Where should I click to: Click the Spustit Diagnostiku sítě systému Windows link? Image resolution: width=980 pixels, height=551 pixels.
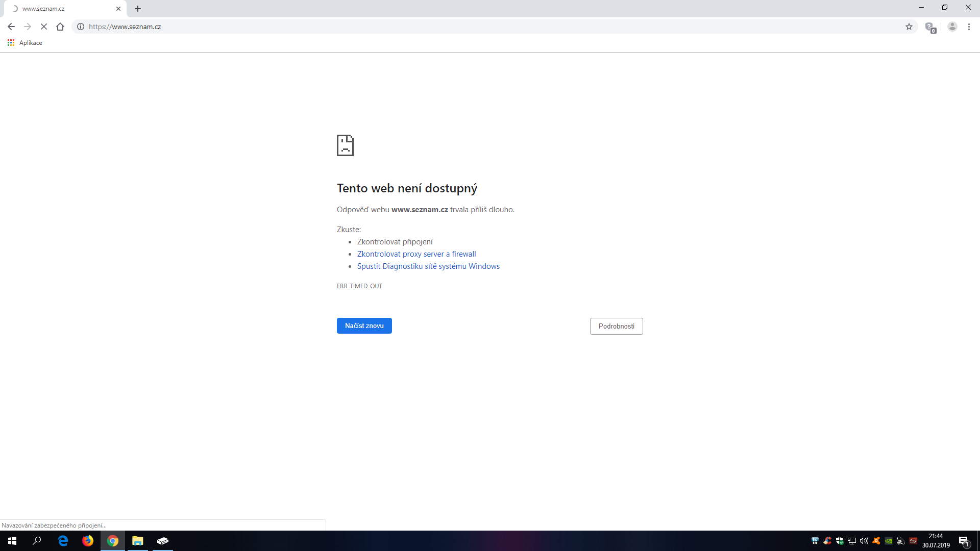coord(428,266)
